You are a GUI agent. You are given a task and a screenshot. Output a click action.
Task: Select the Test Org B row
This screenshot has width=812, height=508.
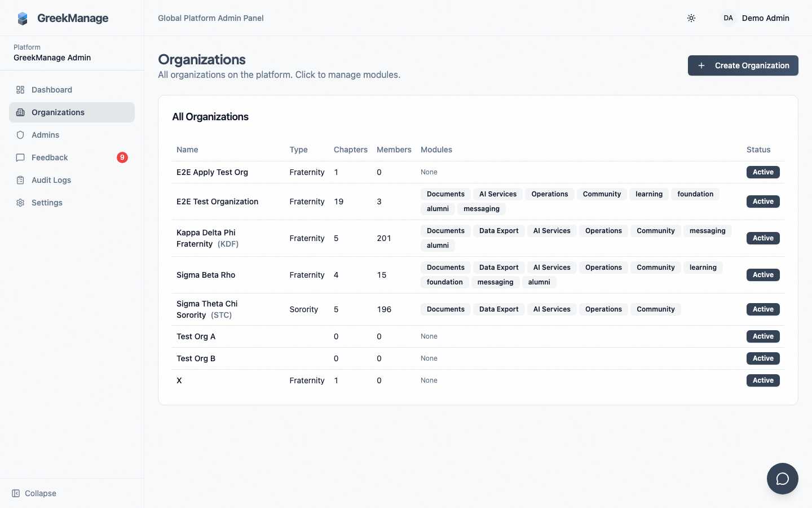[x=478, y=358]
